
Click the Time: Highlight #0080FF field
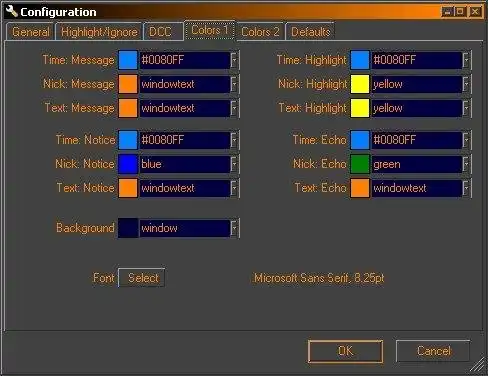click(x=417, y=60)
